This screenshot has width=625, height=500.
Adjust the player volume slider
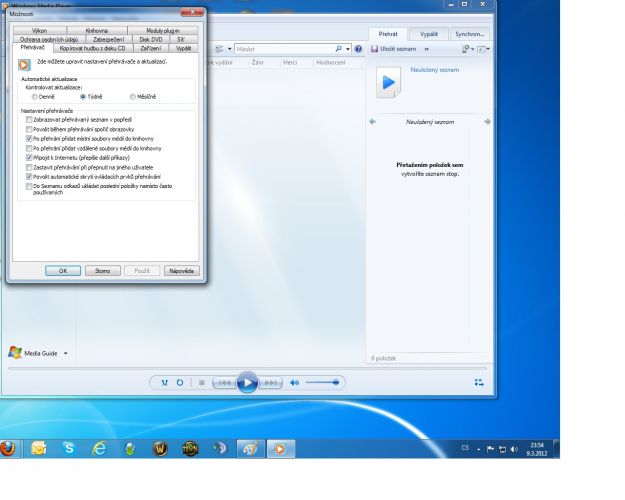pyautogui.click(x=322, y=383)
